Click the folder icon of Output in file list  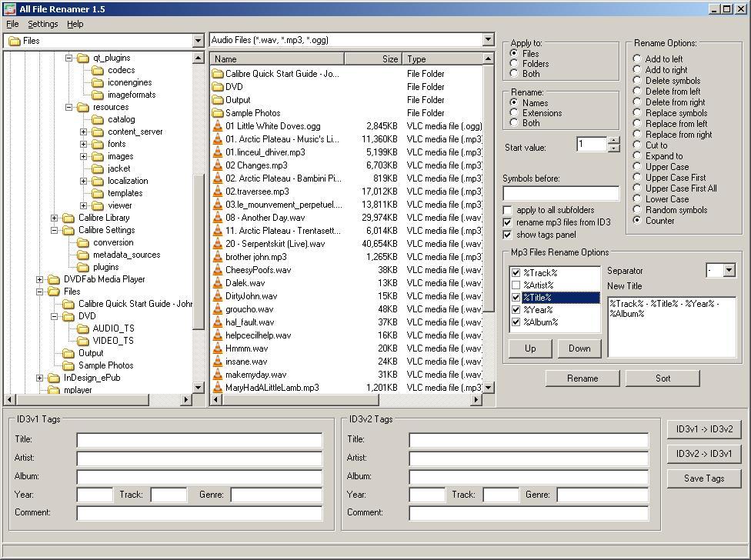click(218, 99)
